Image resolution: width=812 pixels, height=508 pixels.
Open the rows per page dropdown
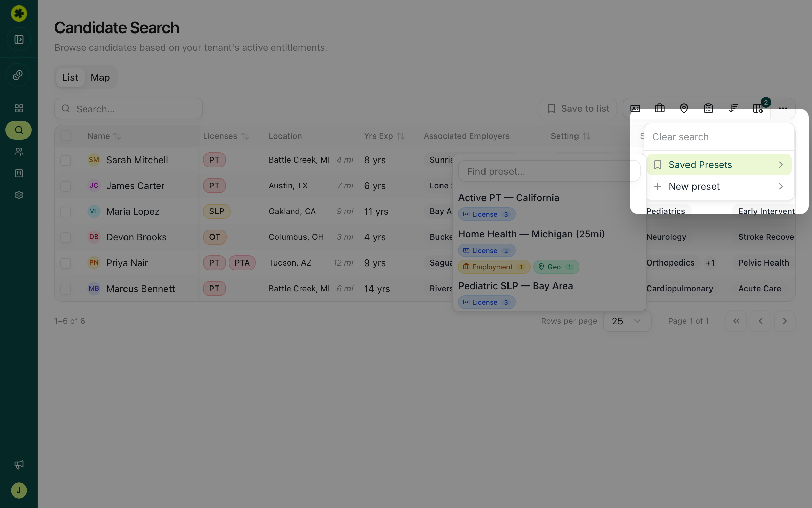627,321
